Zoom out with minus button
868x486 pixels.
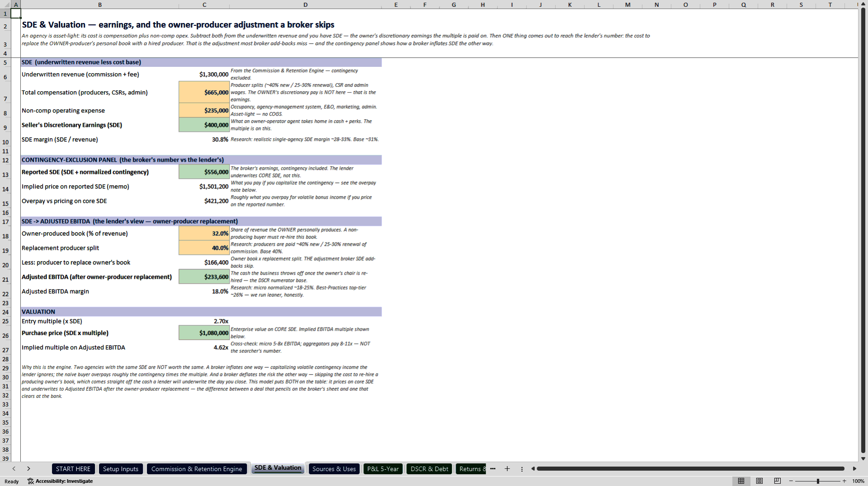click(791, 481)
